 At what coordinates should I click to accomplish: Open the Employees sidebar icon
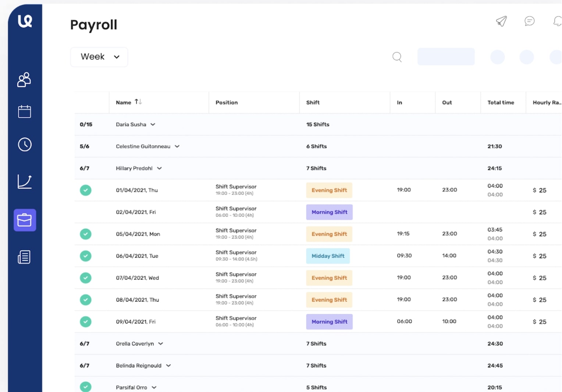pos(24,80)
